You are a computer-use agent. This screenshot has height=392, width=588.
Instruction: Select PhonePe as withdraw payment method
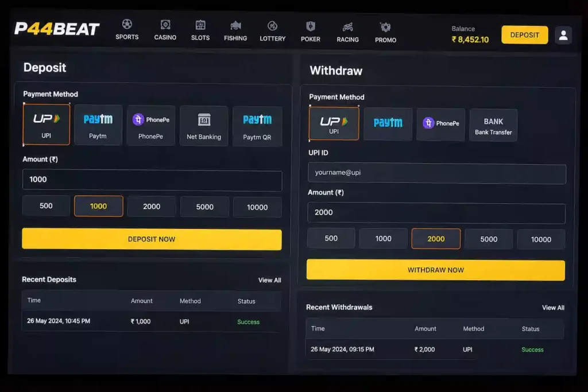pos(440,125)
